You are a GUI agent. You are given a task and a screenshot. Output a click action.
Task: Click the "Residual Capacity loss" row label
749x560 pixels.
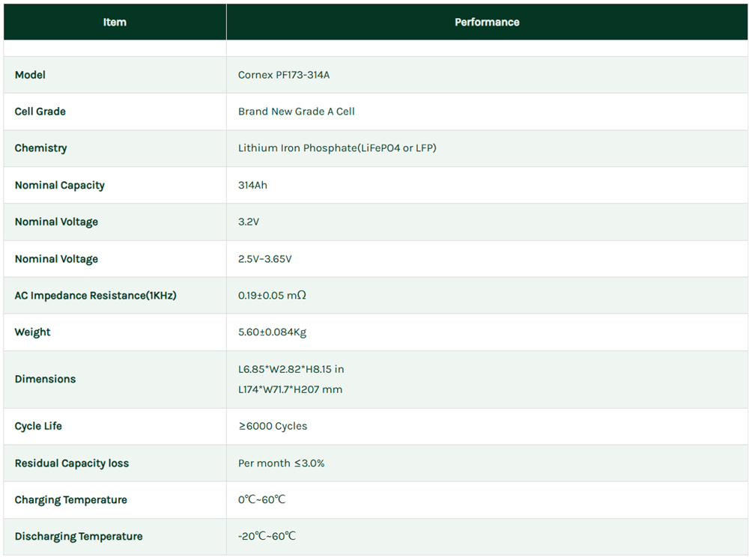click(x=72, y=463)
